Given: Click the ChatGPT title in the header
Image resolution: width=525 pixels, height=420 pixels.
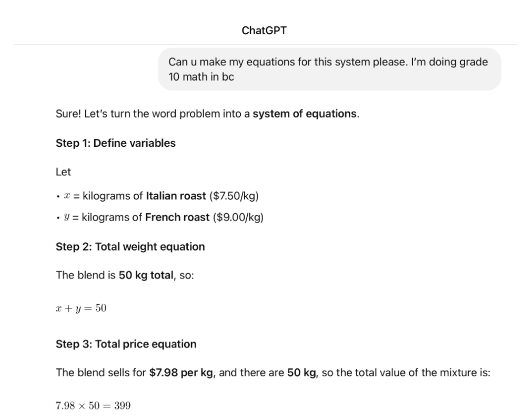Looking at the screenshot, I should 264,31.
